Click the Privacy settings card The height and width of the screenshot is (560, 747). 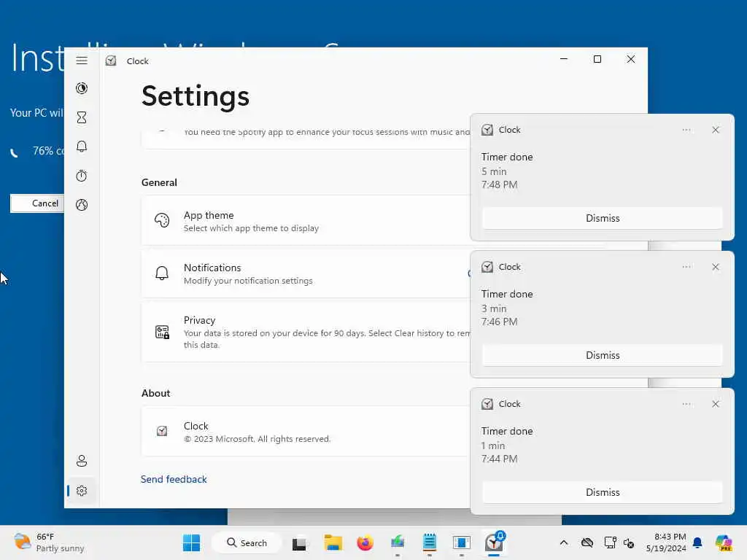point(306,332)
